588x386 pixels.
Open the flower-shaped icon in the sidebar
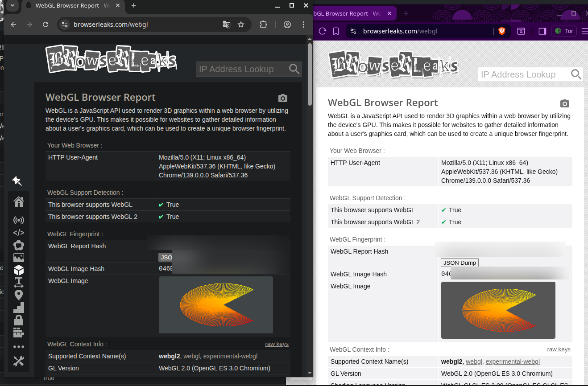(x=19, y=245)
